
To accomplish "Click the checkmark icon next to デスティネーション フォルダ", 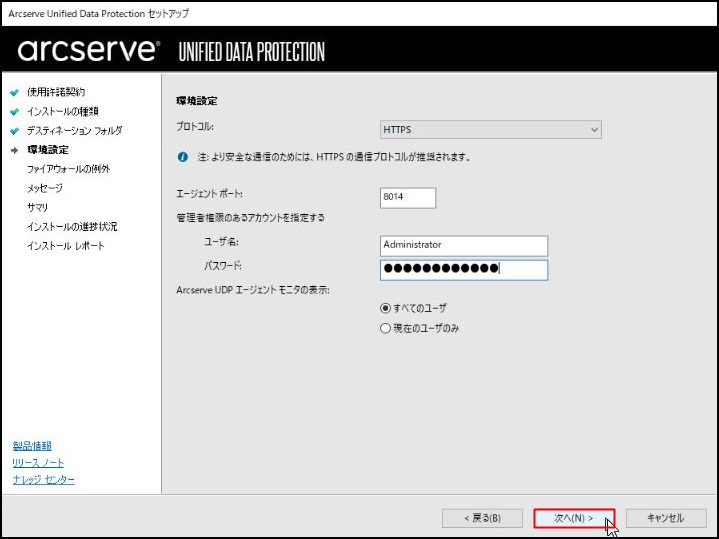I will pyautogui.click(x=15, y=131).
